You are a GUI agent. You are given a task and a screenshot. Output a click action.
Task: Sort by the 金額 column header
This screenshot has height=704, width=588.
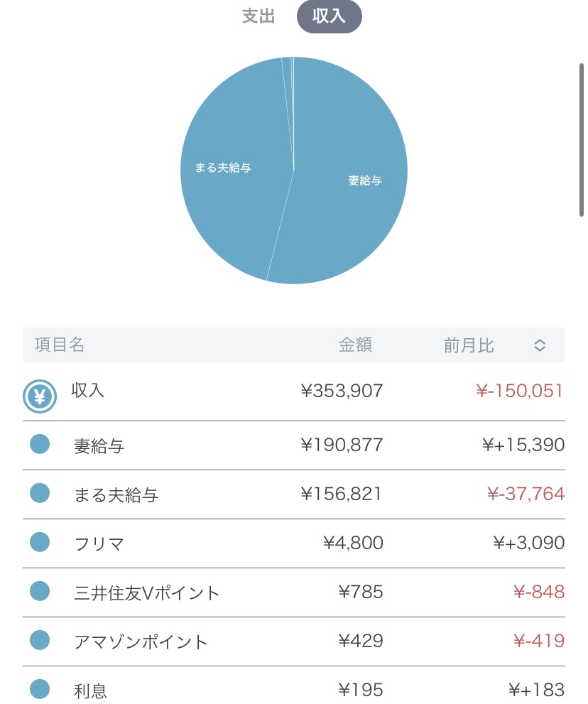pyautogui.click(x=355, y=346)
